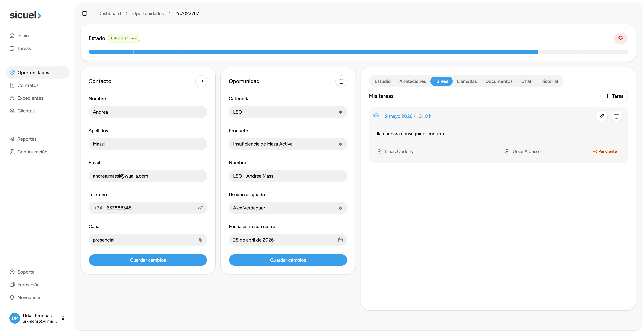Viewport: 644px width, 333px height.
Task: Select the Tareas tab
Action: click(x=441, y=81)
